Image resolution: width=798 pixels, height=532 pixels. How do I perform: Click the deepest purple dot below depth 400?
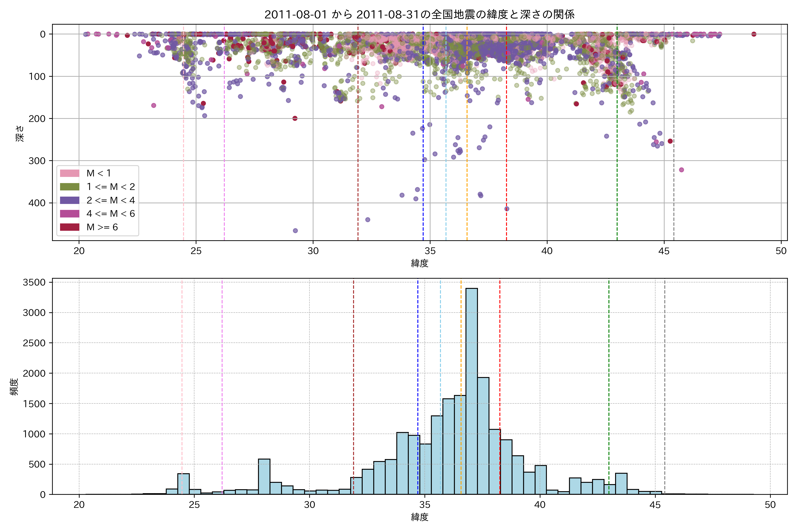click(x=295, y=231)
